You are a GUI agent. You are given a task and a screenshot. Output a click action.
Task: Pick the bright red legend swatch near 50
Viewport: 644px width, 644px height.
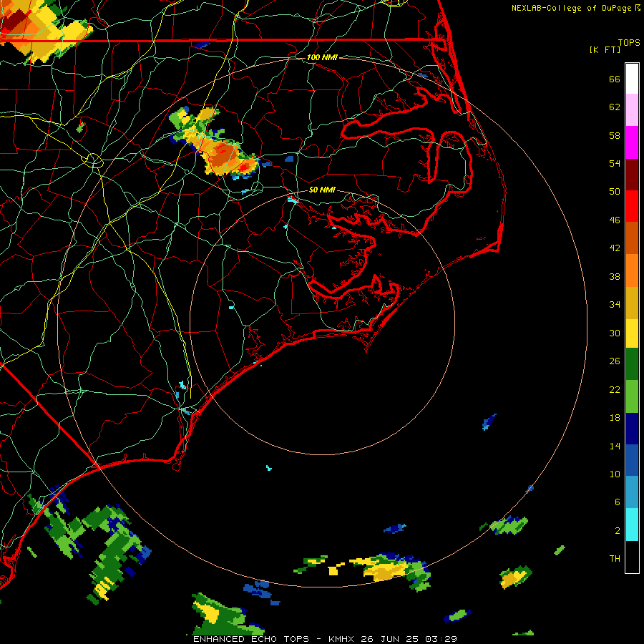pyautogui.click(x=632, y=206)
